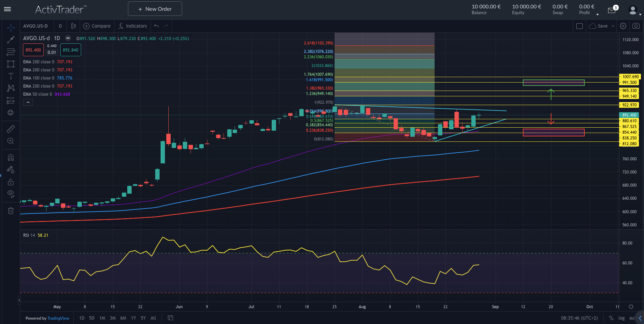Viewport: 644px width, 324px height.
Task: Switch to the 3M time range
Action: click(x=113, y=318)
